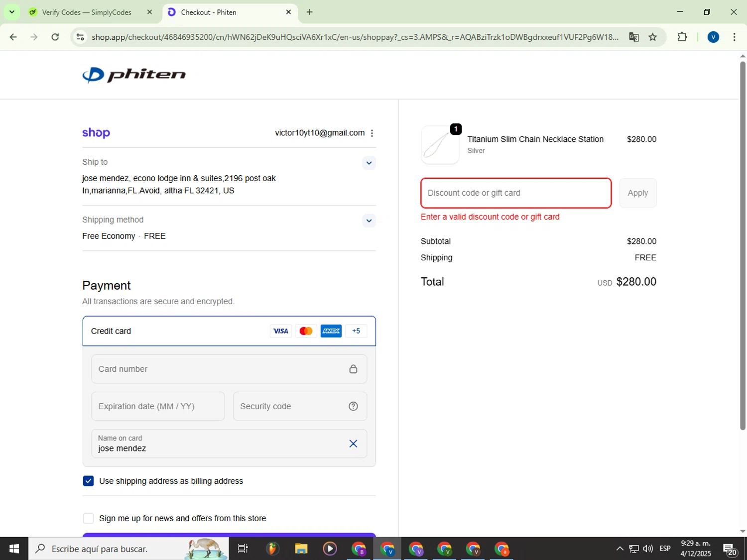The height and width of the screenshot is (560, 747).
Task: Reload the checkout page
Action: click(x=55, y=37)
